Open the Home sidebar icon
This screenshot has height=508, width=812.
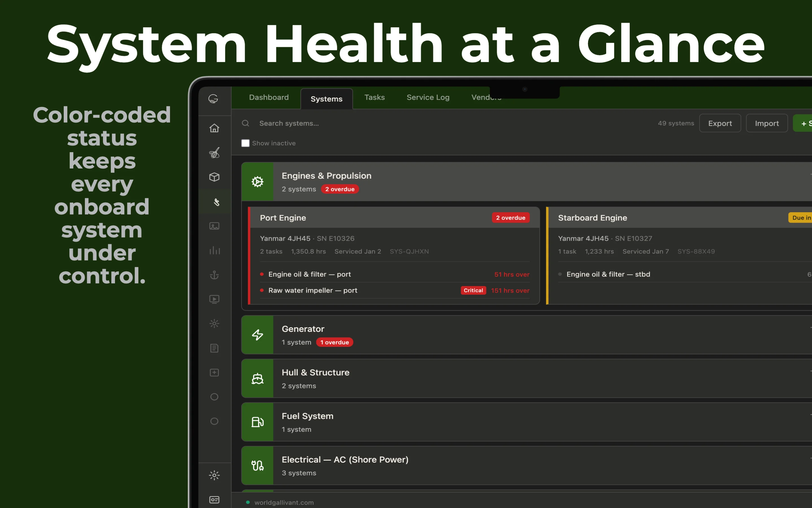(x=214, y=128)
